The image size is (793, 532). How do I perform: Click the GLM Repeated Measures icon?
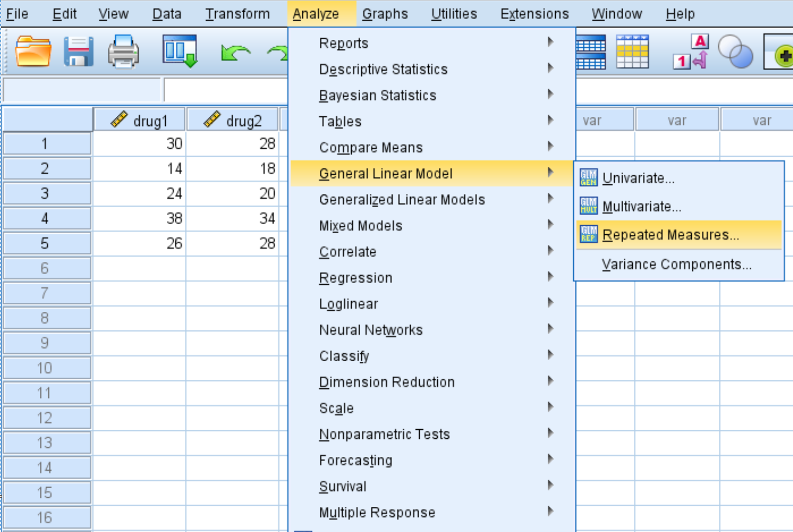coord(588,234)
